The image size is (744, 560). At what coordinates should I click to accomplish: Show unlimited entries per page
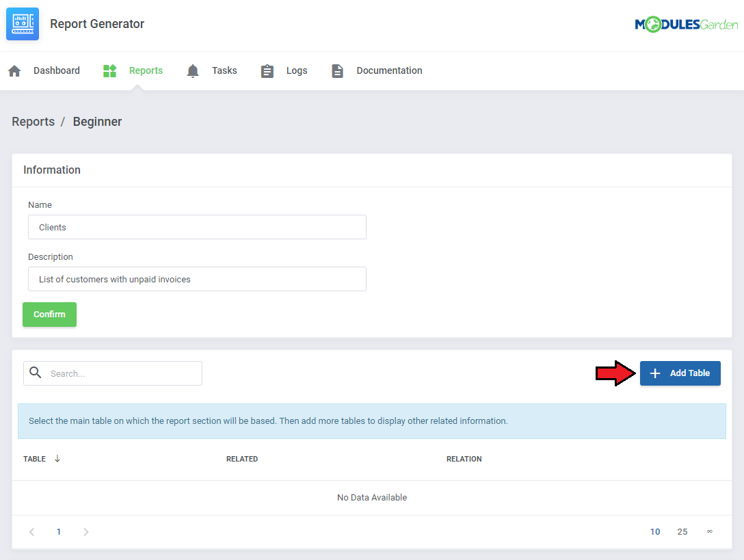[x=709, y=531]
